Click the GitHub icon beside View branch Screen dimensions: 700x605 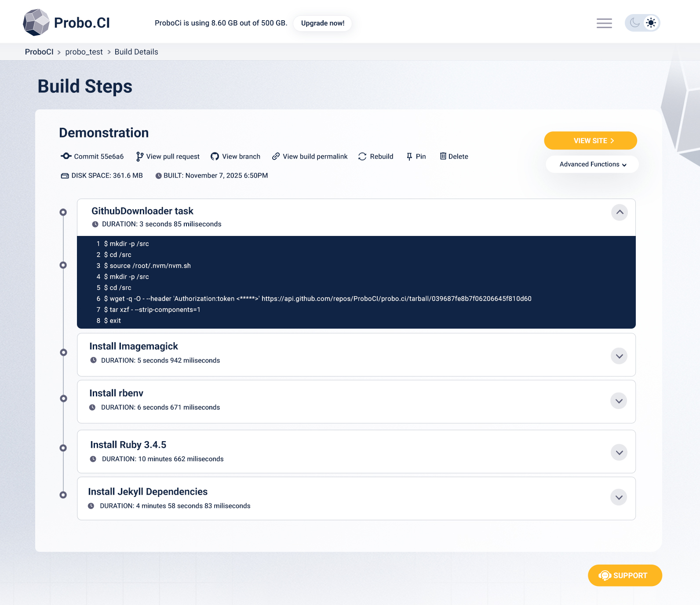click(x=215, y=156)
